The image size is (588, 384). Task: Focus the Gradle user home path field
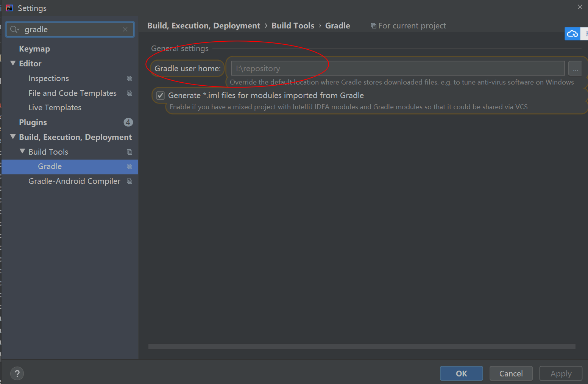[x=398, y=69]
